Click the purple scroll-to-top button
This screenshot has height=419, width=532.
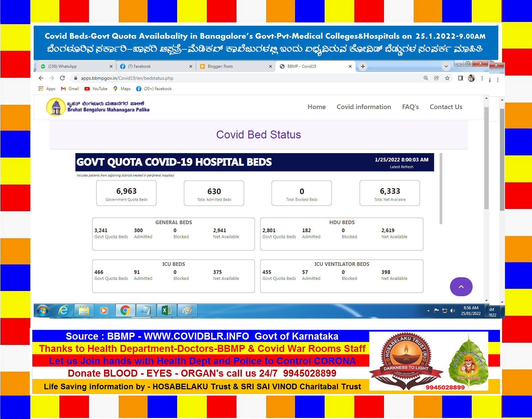click(461, 287)
